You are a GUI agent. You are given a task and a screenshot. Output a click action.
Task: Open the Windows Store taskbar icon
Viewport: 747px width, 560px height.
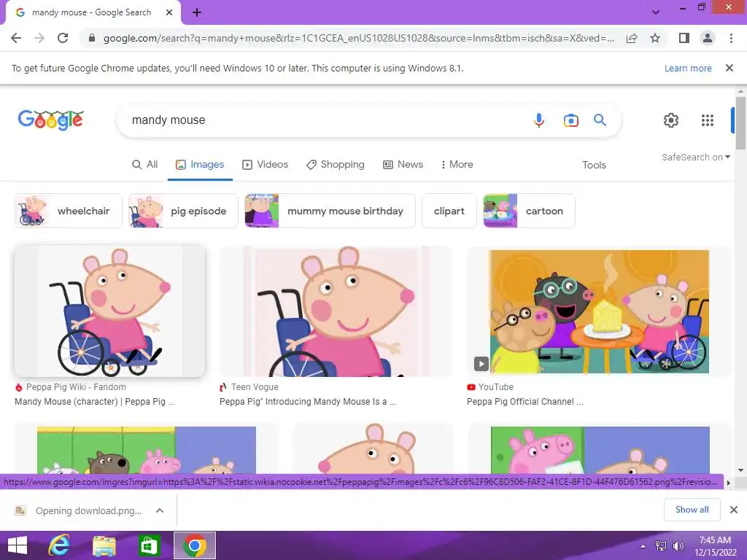coord(149,545)
